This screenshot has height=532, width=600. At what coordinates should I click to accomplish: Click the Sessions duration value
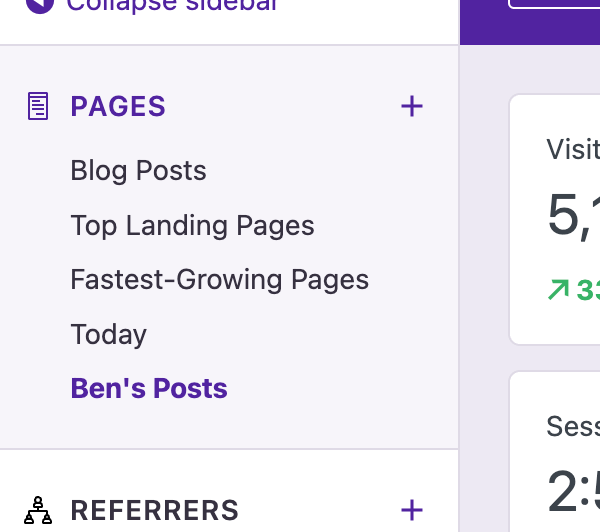[x=573, y=490]
